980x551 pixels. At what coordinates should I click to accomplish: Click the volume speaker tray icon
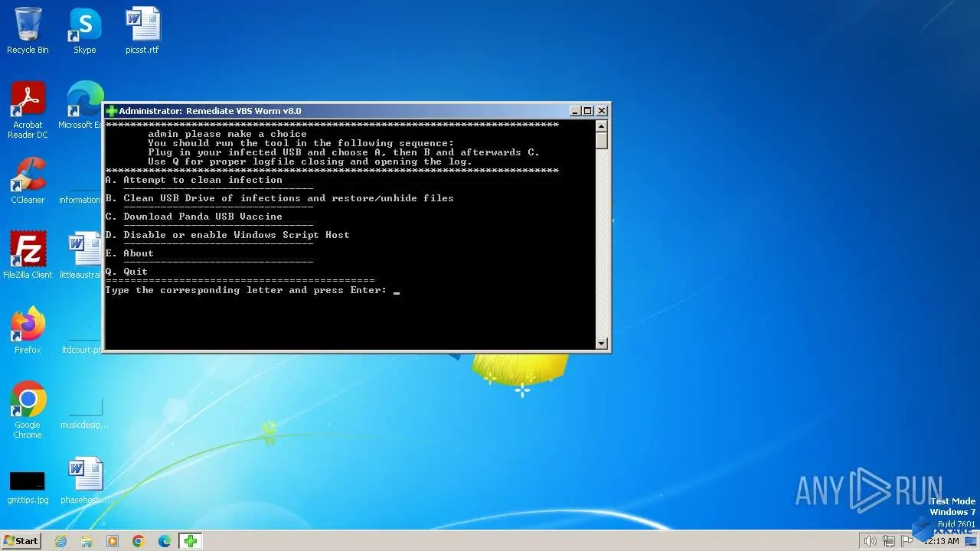coord(870,541)
